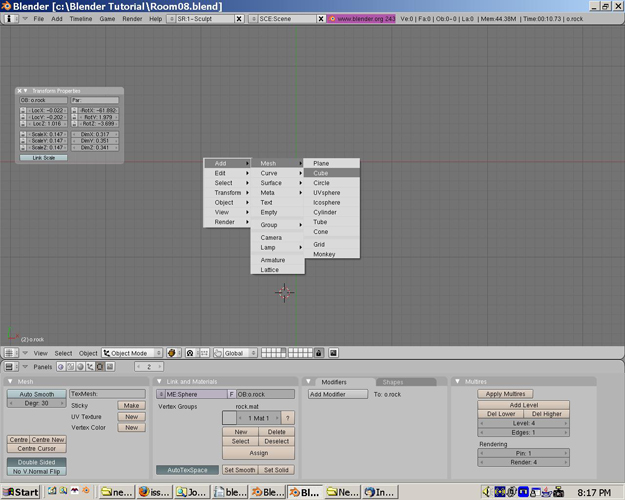The image size is (625, 500).
Task: Enable No V.Normal Flip option
Action: click(37, 471)
